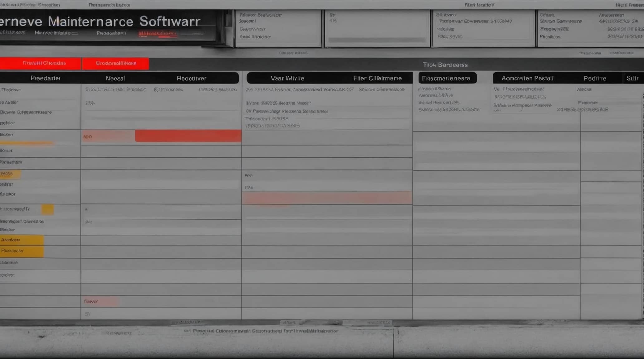Viewport: 644px width, 359px height.
Task: Click the Tlow Bardearss bar title
Action: point(445,65)
